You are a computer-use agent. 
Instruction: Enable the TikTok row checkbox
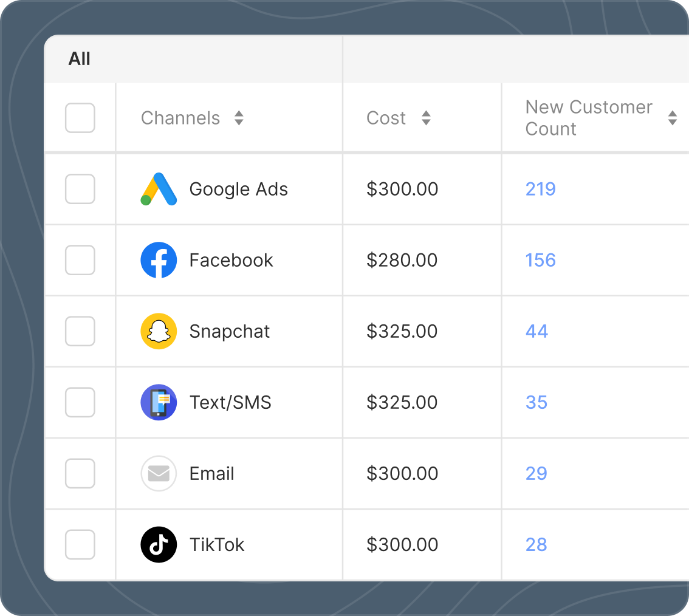click(80, 544)
